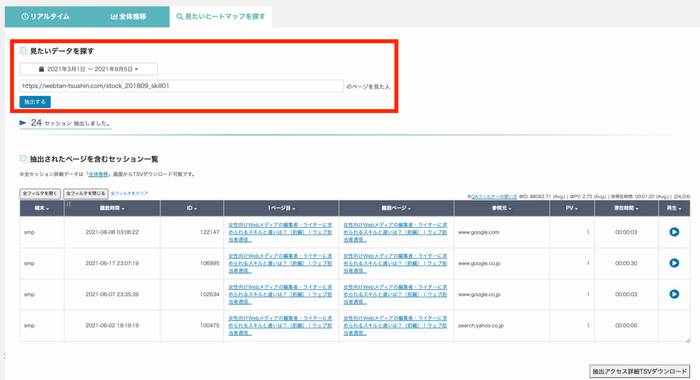The width and height of the screenshot is (700, 380).
Task: Open the 全体推移 tab
Action: 128,17
